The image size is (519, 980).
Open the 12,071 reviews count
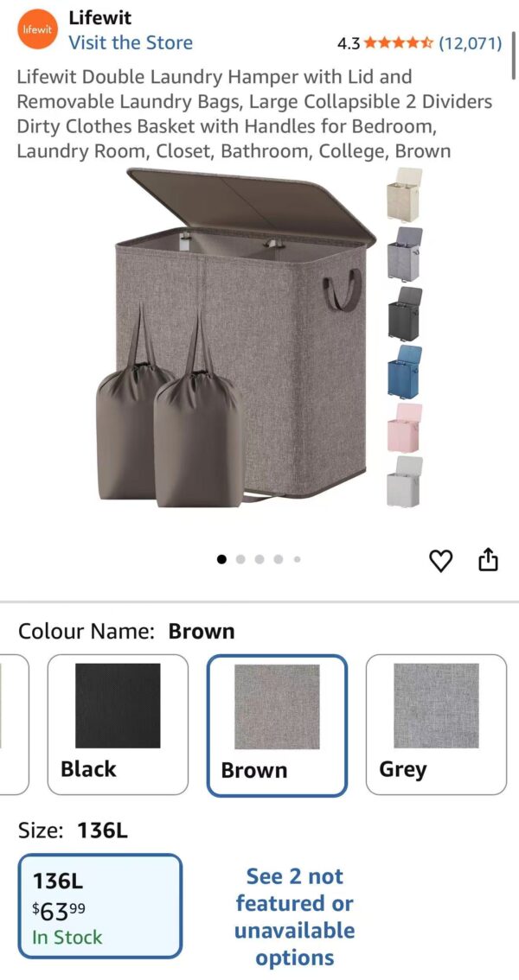click(470, 43)
